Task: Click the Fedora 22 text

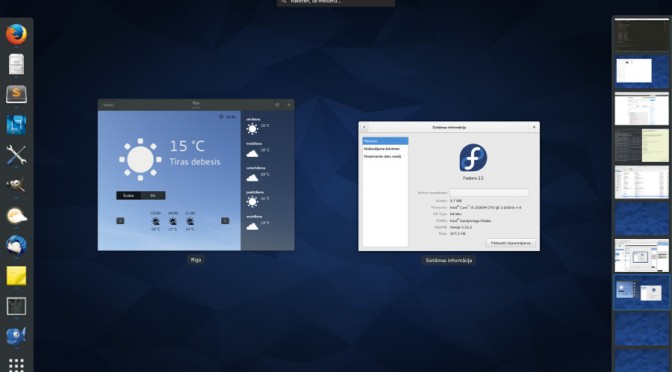Action: point(473,178)
